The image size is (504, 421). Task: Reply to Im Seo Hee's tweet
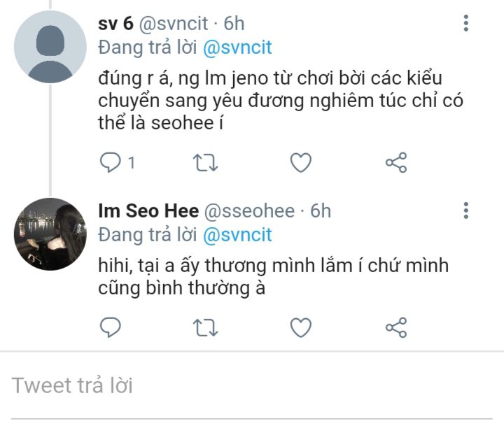111,327
